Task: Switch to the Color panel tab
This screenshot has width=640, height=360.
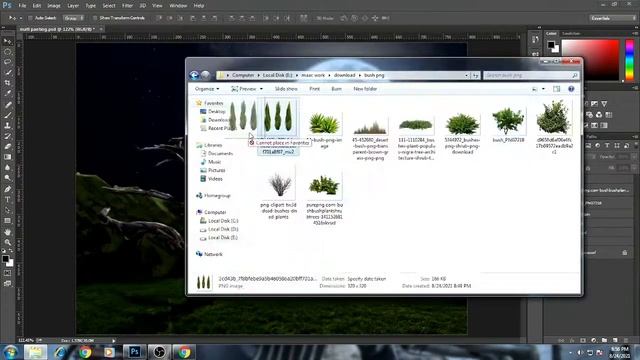Action: [551, 33]
